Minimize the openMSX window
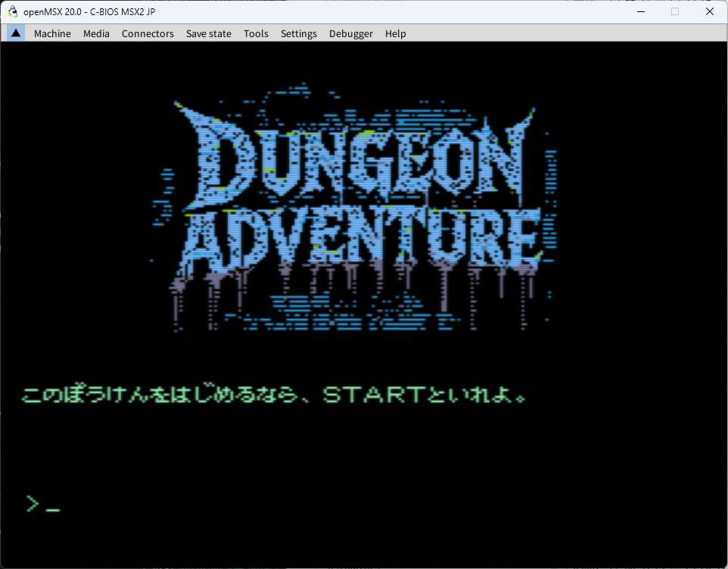 coord(641,11)
